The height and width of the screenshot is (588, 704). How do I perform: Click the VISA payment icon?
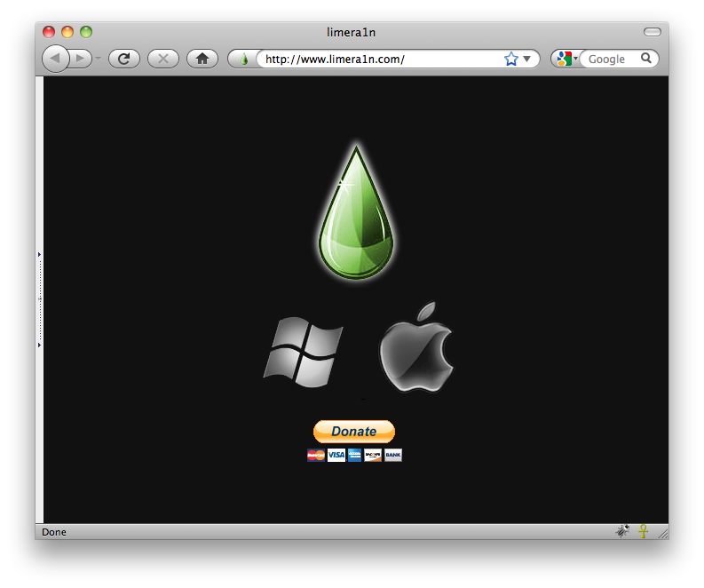coord(336,455)
